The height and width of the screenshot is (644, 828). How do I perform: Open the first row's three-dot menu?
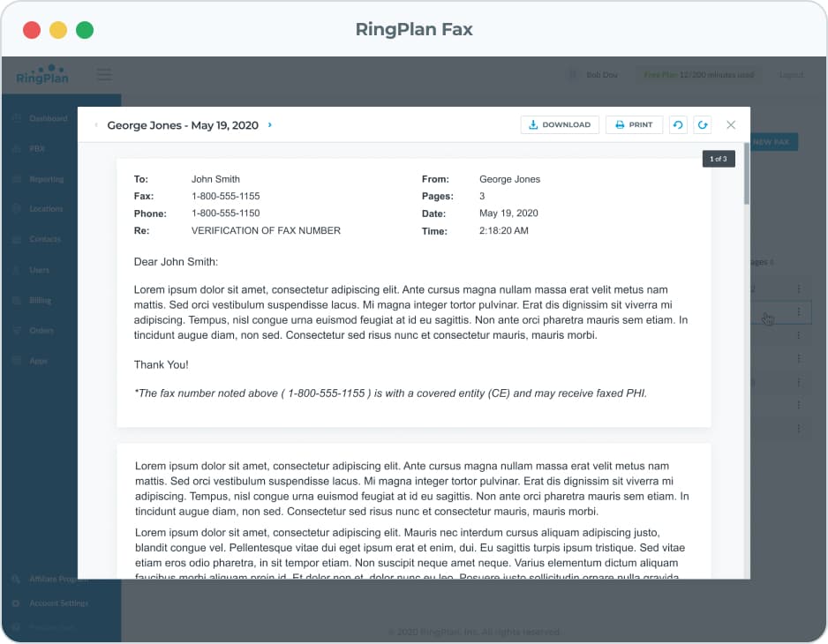tap(798, 288)
